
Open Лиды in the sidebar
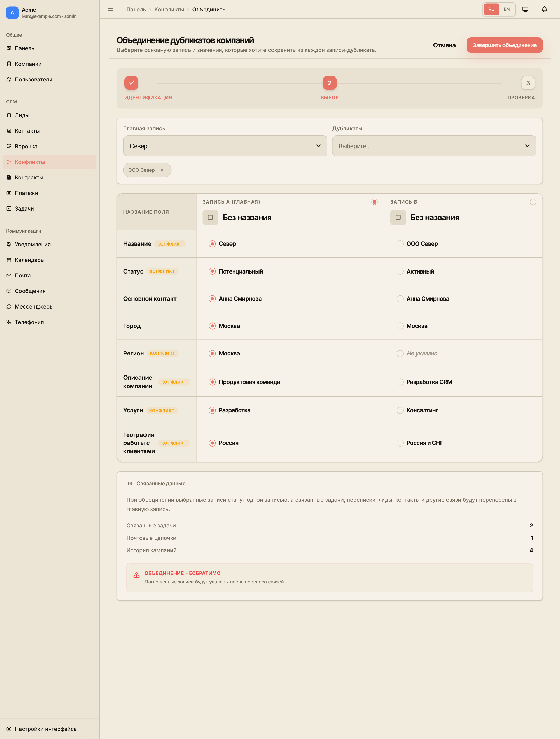pos(50,115)
